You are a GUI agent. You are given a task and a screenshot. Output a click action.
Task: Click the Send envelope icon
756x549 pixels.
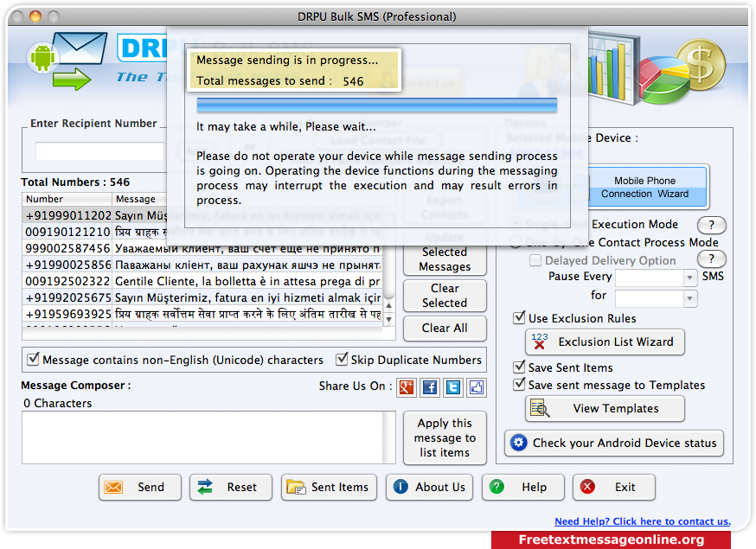[x=114, y=487]
